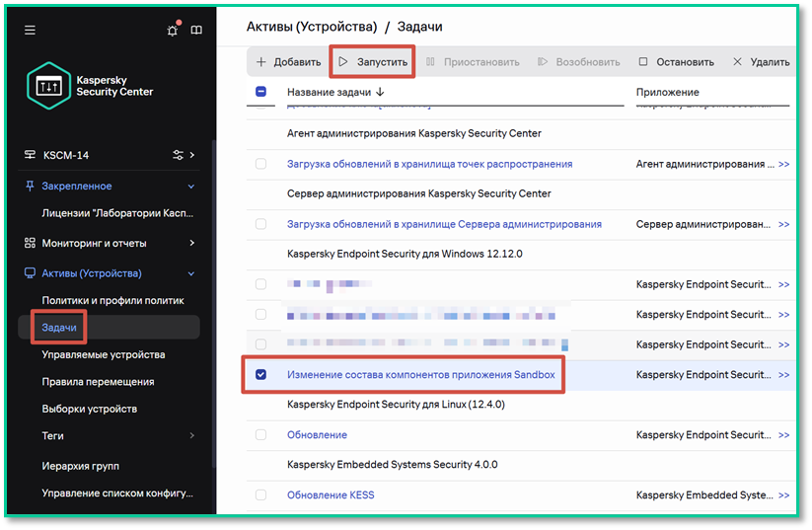The height and width of the screenshot is (530, 812).
Task: Click the Запустить button
Action: click(372, 61)
